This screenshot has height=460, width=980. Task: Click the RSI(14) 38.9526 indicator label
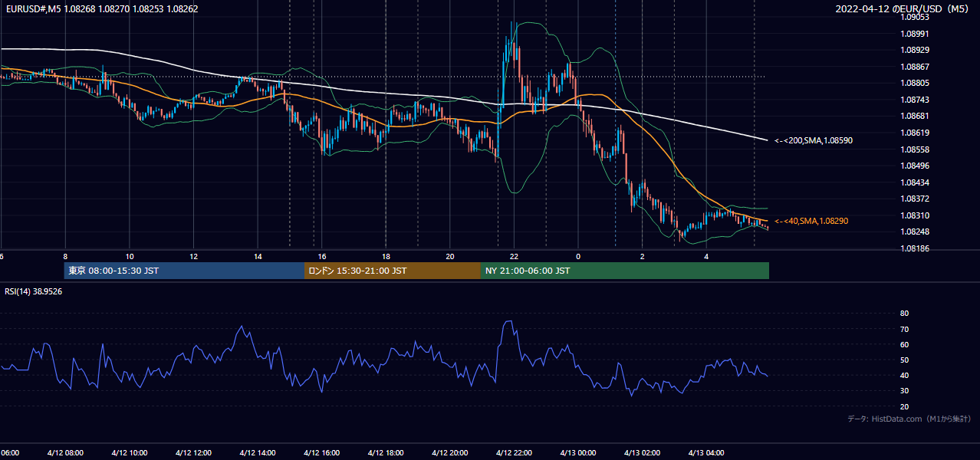[x=34, y=291]
